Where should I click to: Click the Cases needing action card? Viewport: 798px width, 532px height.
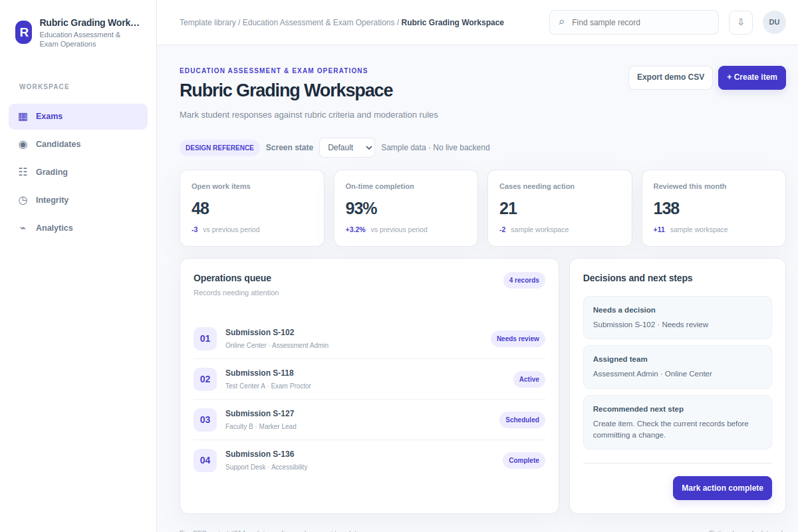pyautogui.click(x=560, y=208)
